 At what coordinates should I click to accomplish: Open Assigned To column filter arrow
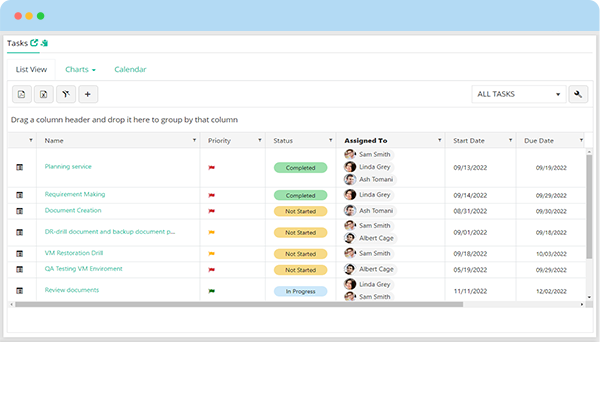440,140
